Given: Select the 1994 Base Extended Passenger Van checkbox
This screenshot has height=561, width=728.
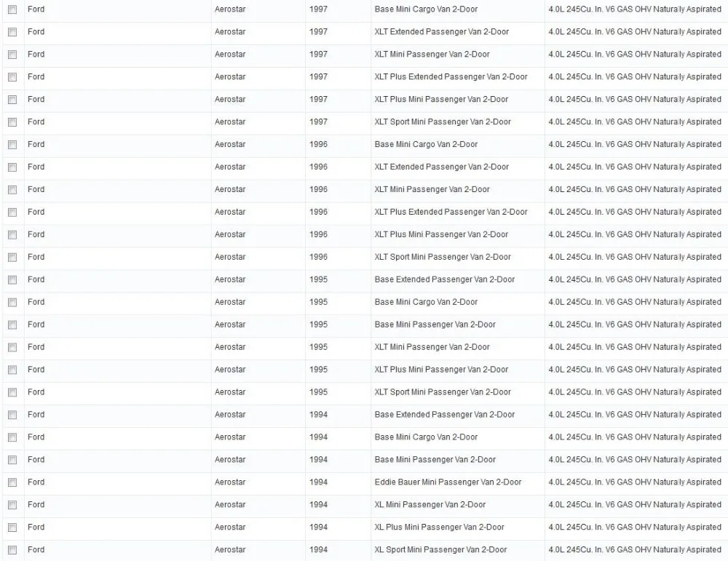Looking at the screenshot, I should pyautogui.click(x=12, y=415).
